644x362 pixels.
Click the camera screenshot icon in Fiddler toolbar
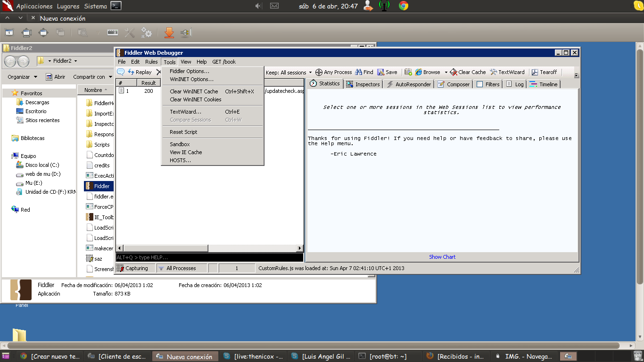point(408,72)
